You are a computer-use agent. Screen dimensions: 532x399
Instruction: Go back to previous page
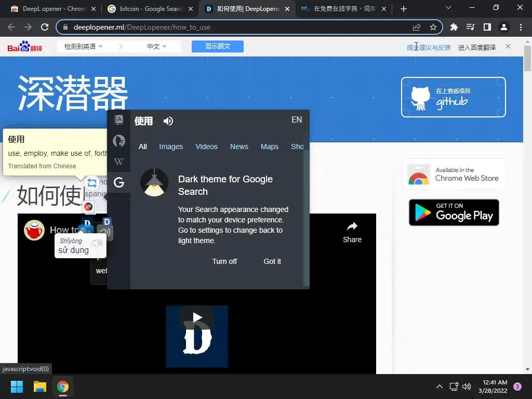(11, 27)
